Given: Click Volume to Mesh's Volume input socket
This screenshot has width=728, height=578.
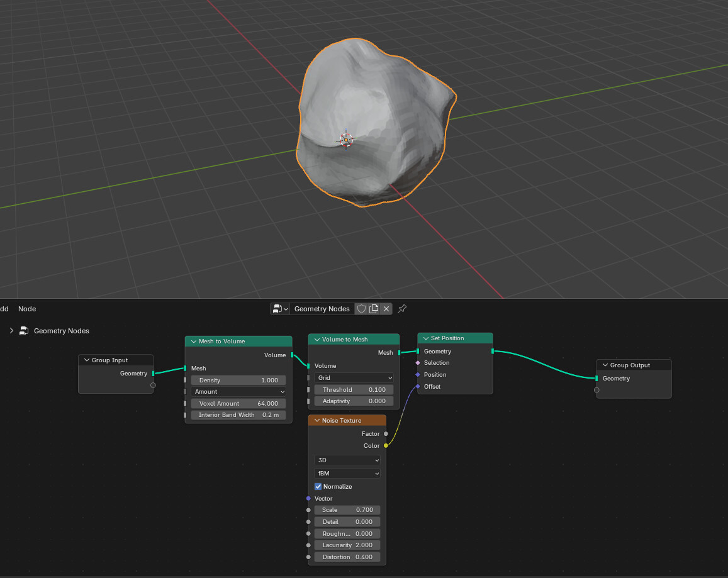Looking at the screenshot, I should pyautogui.click(x=309, y=366).
